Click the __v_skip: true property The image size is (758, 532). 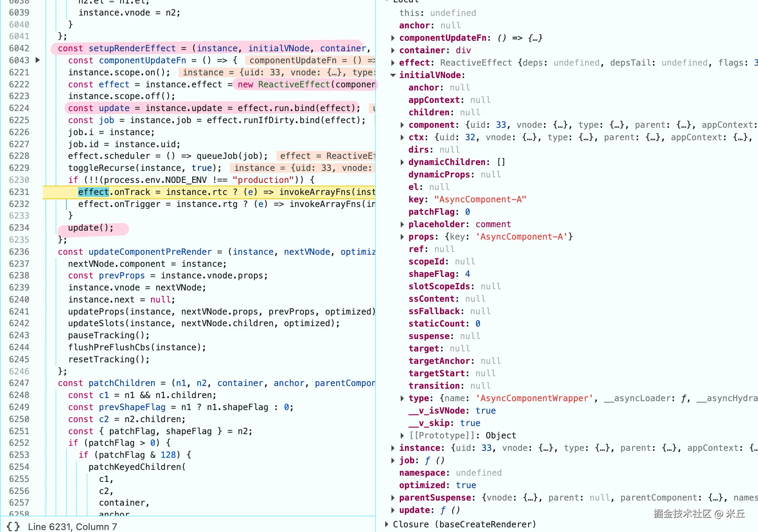pyautogui.click(x=444, y=423)
